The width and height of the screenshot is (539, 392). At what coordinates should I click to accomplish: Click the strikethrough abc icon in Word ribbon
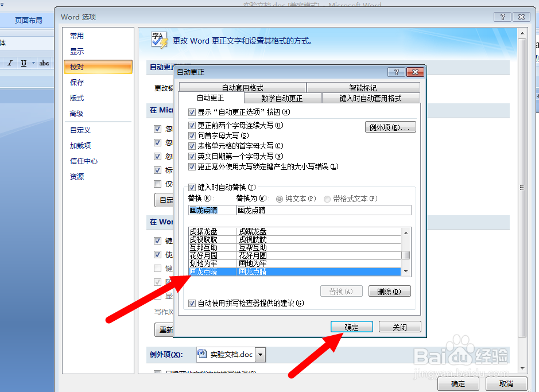[x=44, y=63]
